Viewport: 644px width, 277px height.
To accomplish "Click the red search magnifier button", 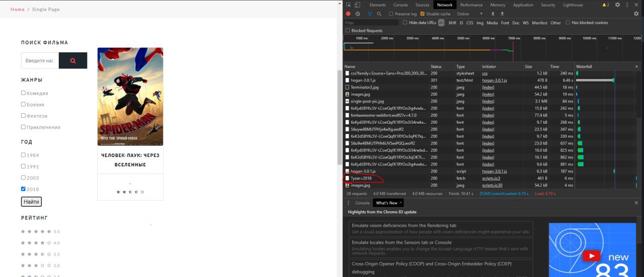I will tap(73, 60).
